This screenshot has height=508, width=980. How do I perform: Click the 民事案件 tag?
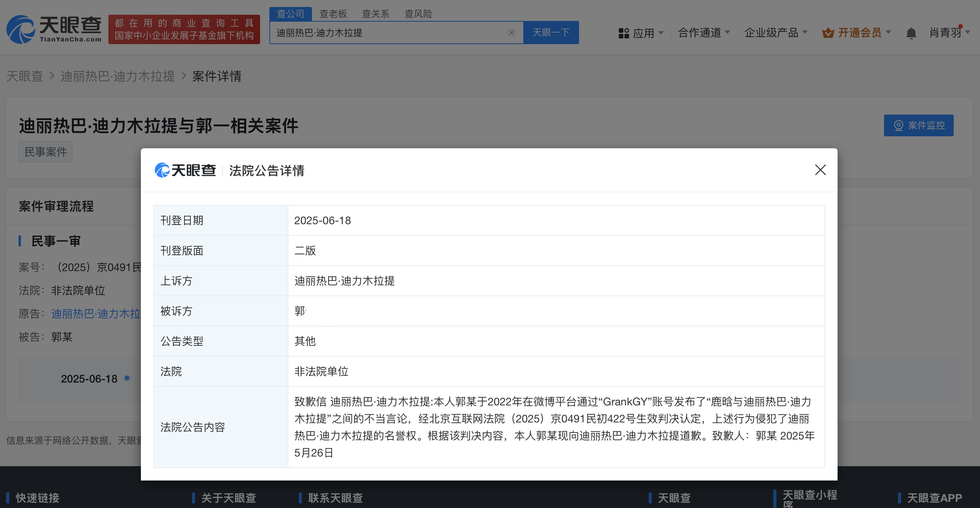(46, 152)
